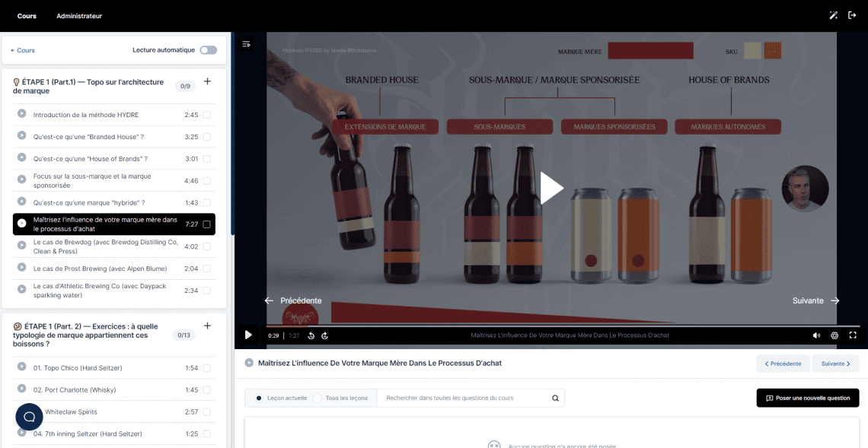The width and height of the screenshot is (868, 448).
Task: Tick checkbox for 04. 7th inning Seltzer
Action: tap(206, 434)
